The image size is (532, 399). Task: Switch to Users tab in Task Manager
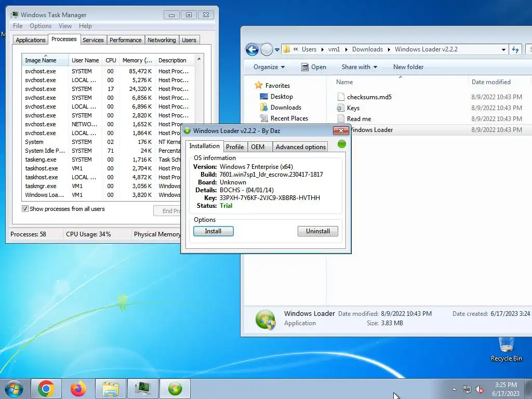point(189,40)
